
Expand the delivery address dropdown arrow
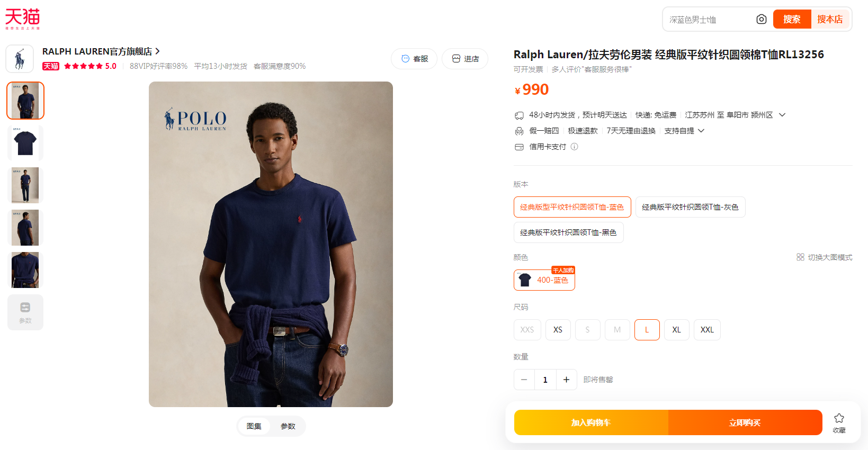coord(782,115)
